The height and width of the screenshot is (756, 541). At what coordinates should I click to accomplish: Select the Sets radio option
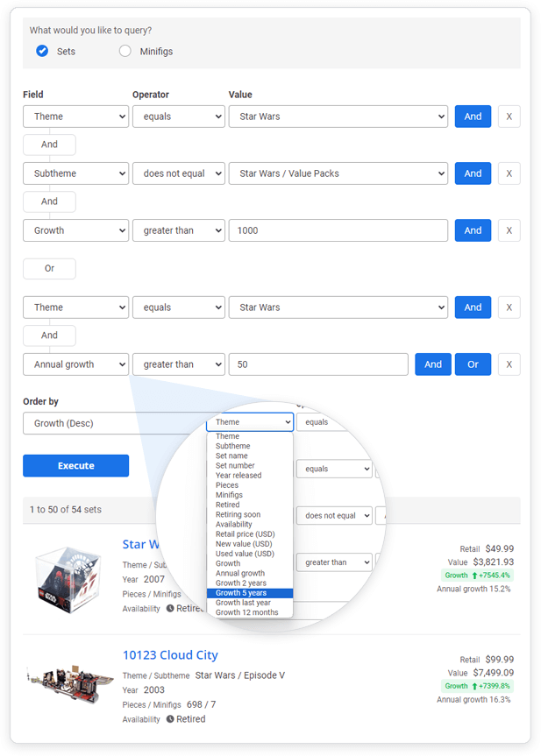[x=42, y=51]
